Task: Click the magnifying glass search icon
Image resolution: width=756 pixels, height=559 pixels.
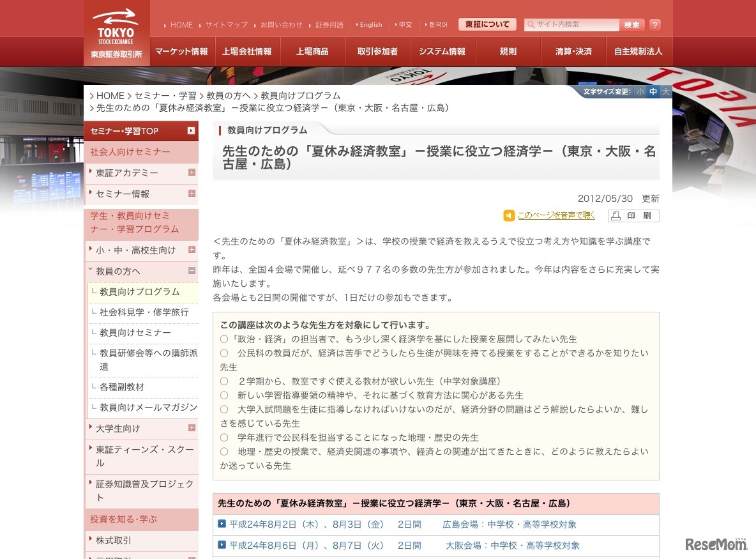Action: pyautogui.click(x=531, y=24)
